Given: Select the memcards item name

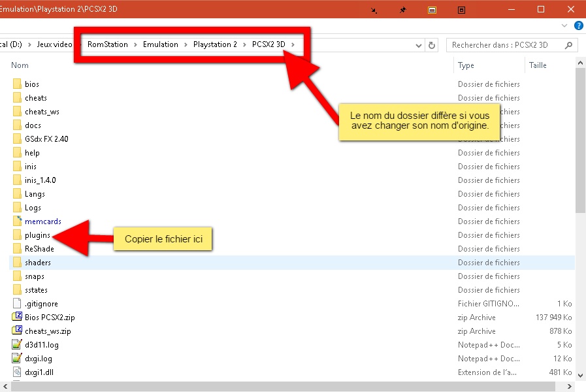Looking at the screenshot, I should click(43, 221).
